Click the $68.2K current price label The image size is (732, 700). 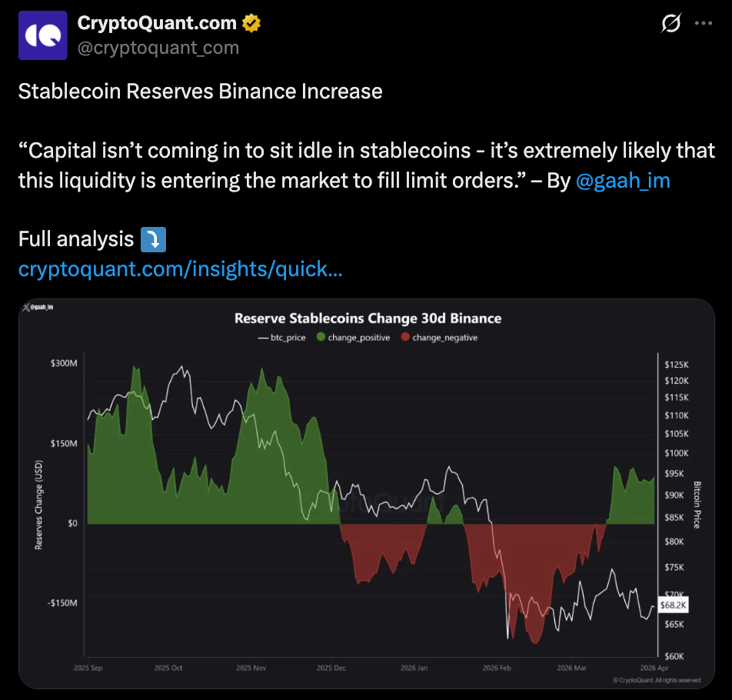pyautogui.click(x=673, y=605)
